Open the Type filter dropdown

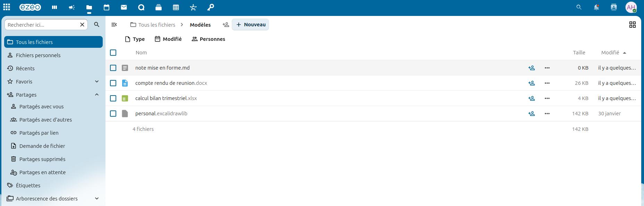tap(135, 39)
